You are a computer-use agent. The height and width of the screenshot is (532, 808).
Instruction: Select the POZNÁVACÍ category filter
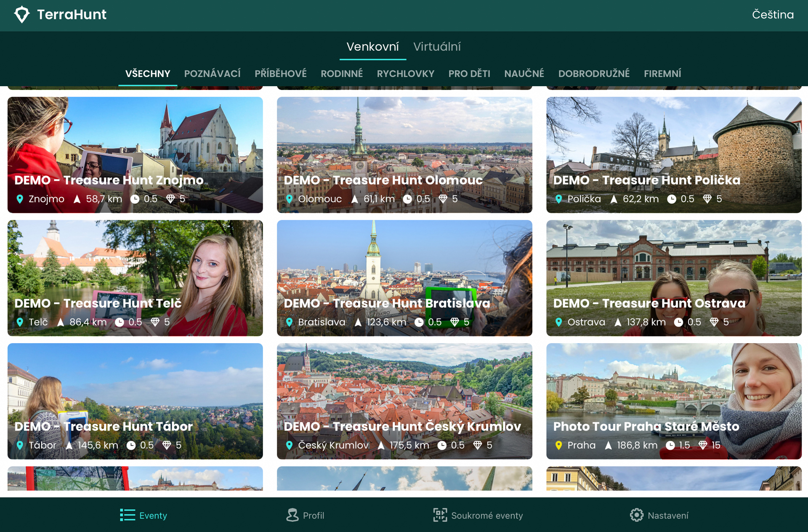(212, 74)
